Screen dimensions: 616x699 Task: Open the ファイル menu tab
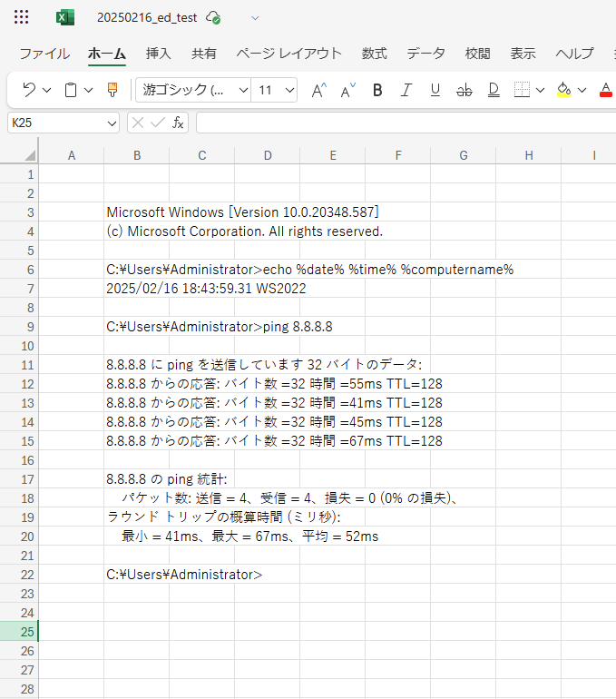click(x=44, y=54)
